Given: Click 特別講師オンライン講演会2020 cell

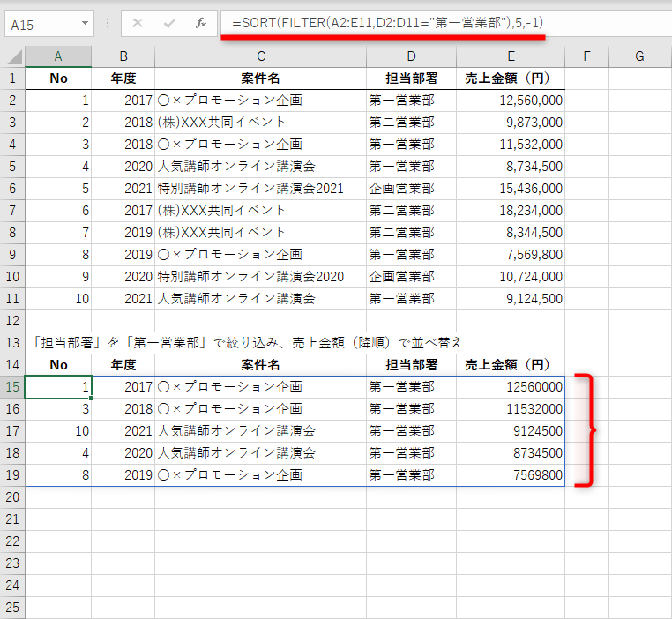Looking at the screenshot, I should pos(260,277).
